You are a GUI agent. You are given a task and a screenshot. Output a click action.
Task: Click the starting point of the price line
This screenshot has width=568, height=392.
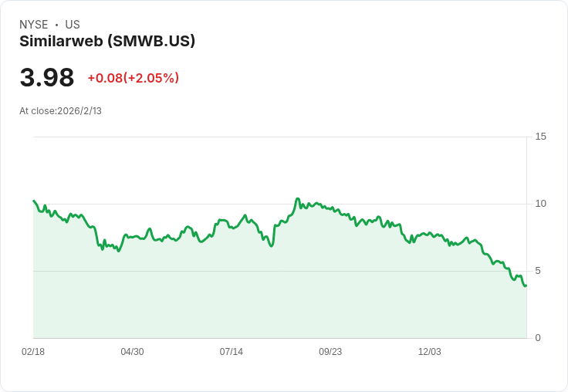point(34,201)
